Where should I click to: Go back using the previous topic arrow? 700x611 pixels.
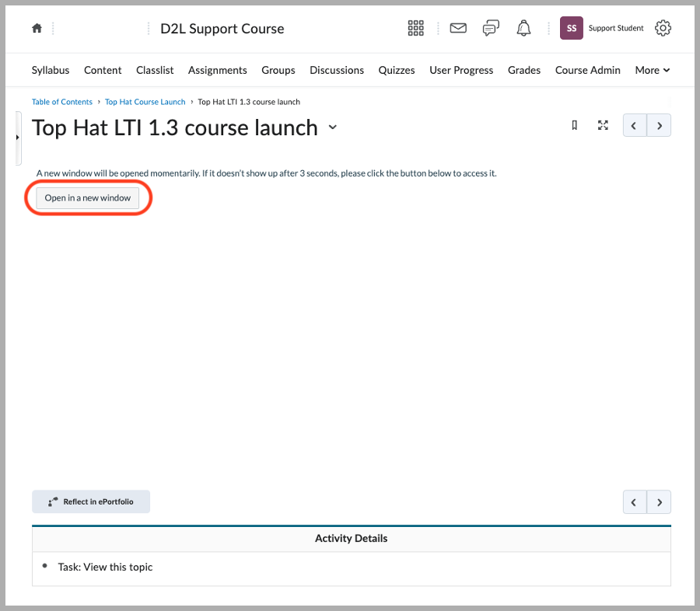coord(634,125)
